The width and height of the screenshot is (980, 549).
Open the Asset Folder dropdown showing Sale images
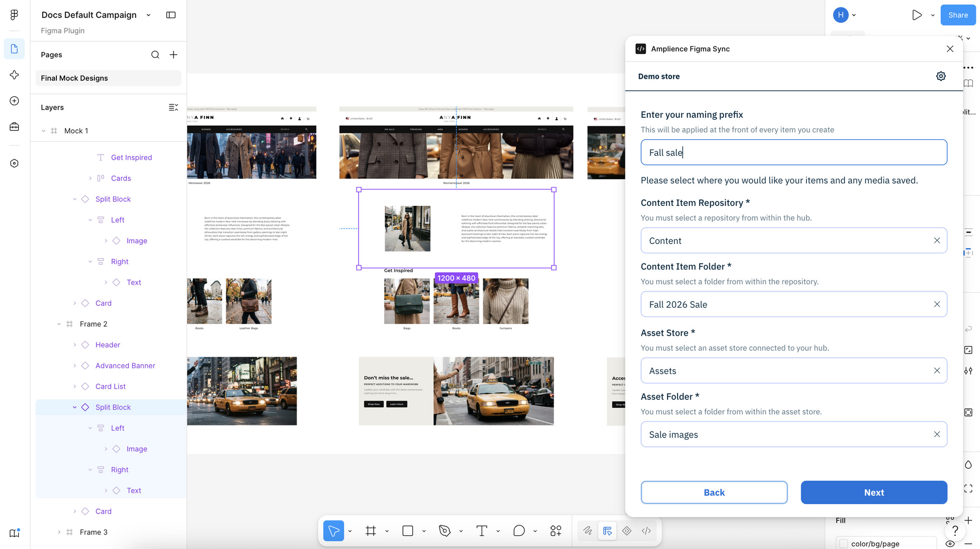point(793,434)
